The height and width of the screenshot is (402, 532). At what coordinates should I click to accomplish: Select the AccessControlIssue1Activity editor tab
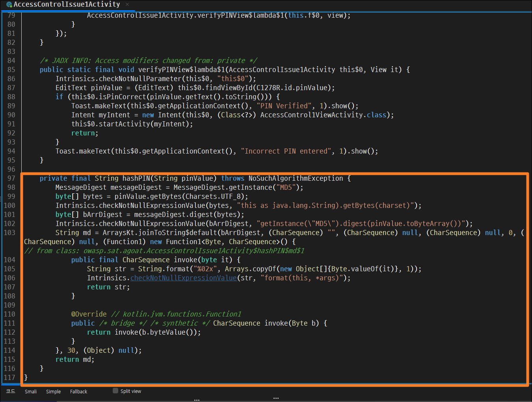click(x=67, y=5)
